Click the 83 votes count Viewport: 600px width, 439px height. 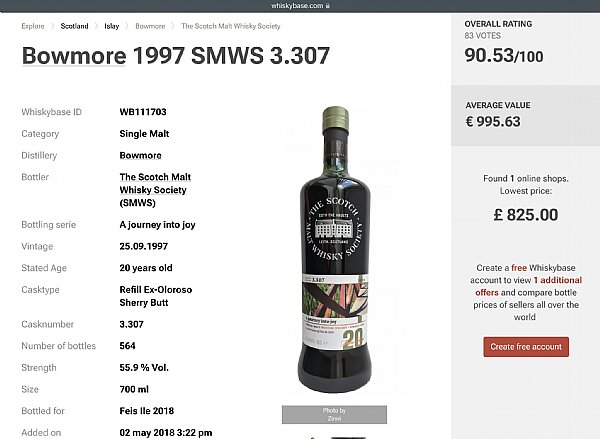click(x=483, y=36)
